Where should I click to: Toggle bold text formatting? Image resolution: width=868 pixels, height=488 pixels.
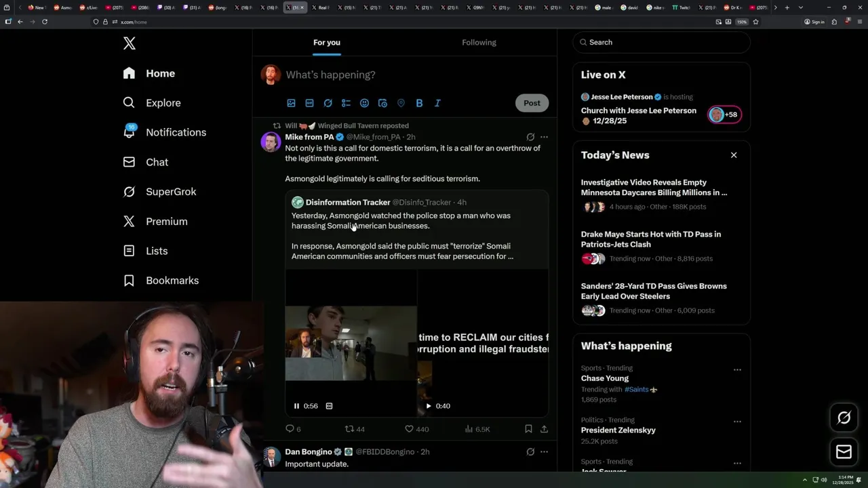(419, 103)
